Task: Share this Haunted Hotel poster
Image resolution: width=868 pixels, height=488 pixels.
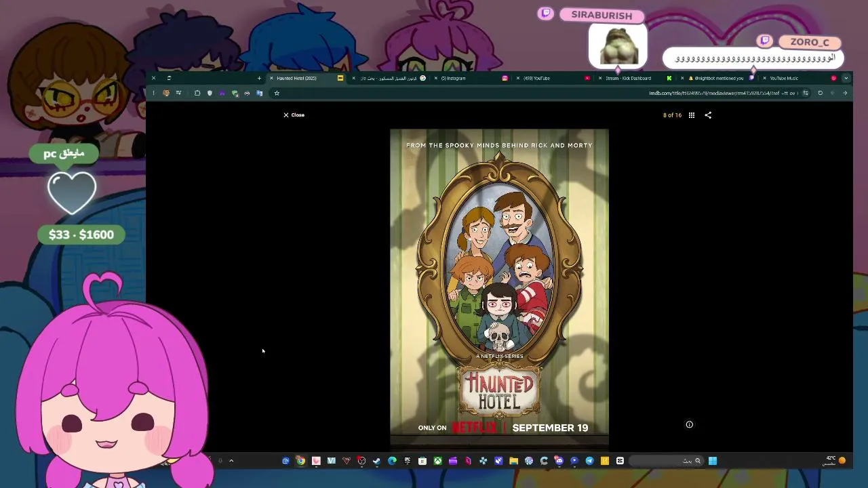Action: [x=708, y=115]
